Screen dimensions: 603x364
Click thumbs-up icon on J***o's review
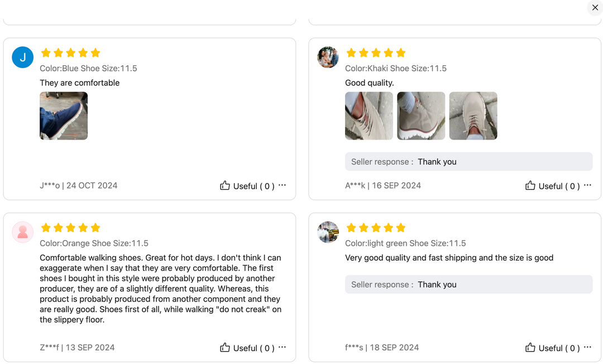(225, 186)
